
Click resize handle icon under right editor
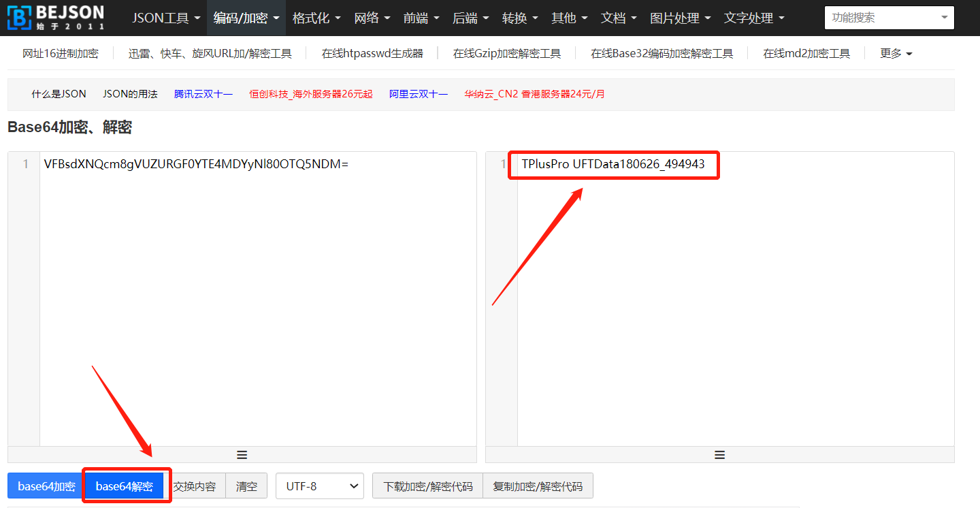719,455
